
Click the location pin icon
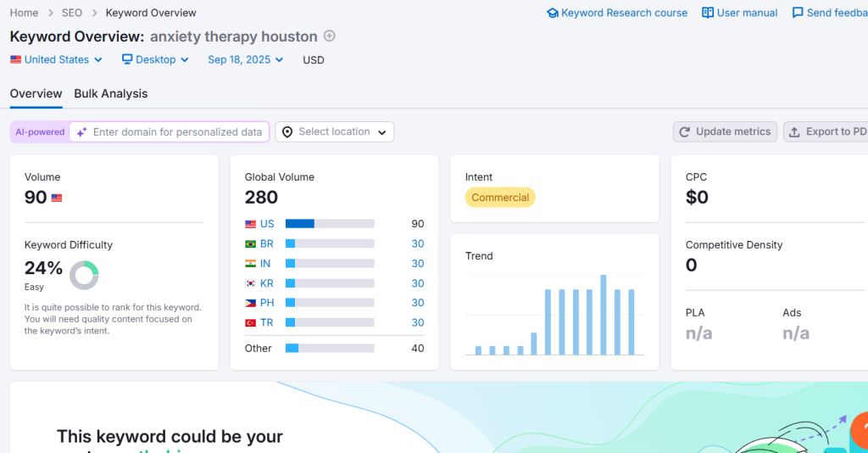click(287, 131)
